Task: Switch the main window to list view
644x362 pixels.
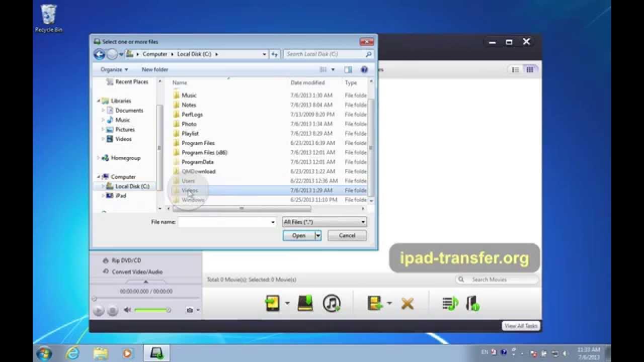Action: point(515,70)
